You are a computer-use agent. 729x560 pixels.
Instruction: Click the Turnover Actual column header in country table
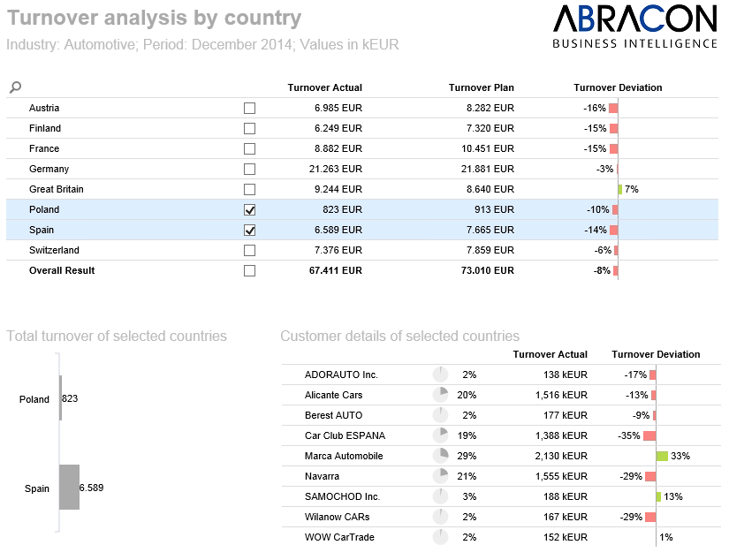click(324, 87)
